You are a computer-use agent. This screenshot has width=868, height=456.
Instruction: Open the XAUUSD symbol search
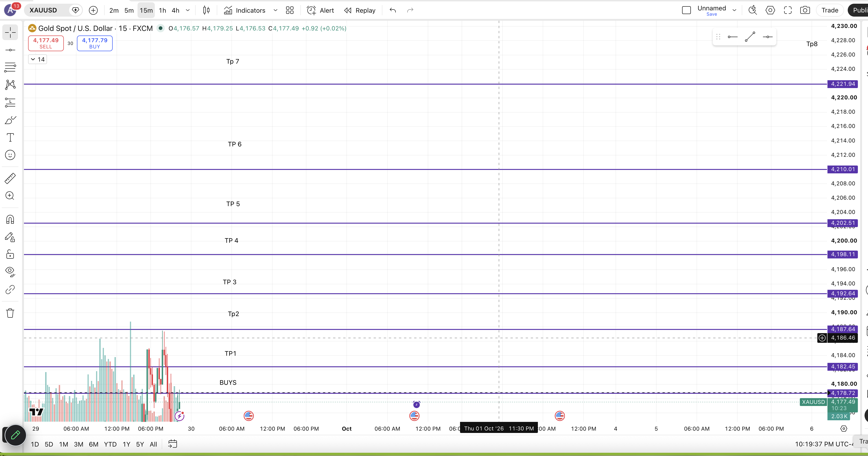43,10
